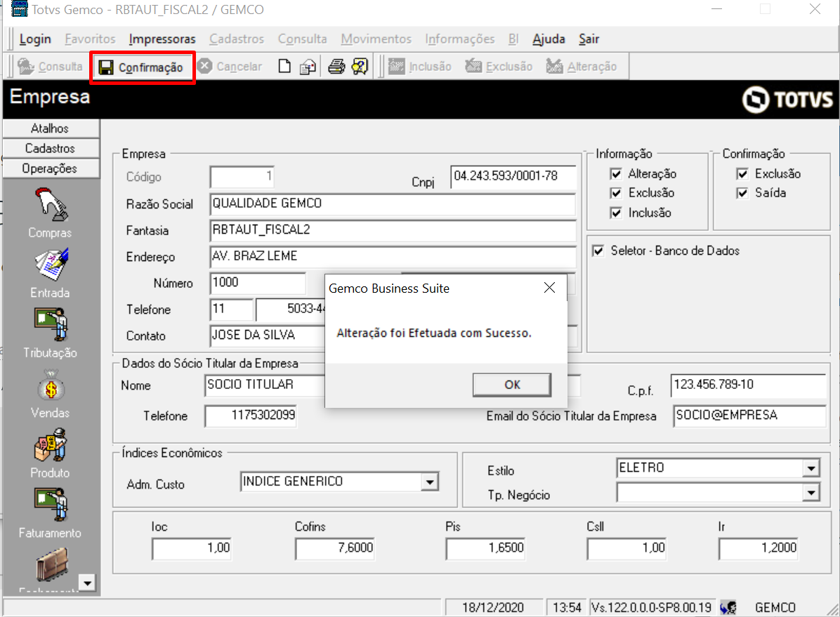This screenshot has width=840, height=617.
Task: Expand the Estilo dropdown arrow
Action: coord(811,469)
